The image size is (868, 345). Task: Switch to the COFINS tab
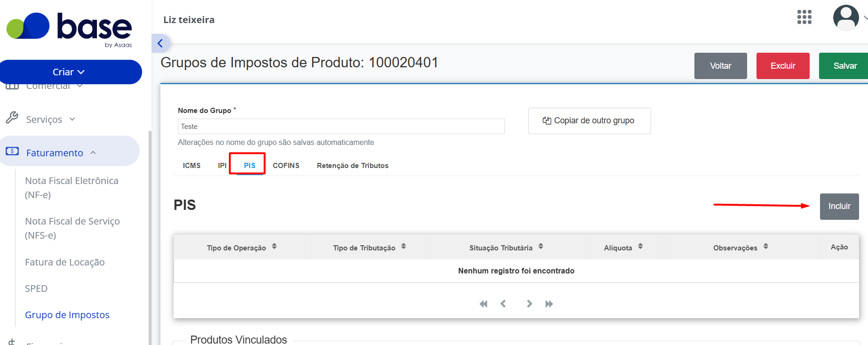(286, 166)
